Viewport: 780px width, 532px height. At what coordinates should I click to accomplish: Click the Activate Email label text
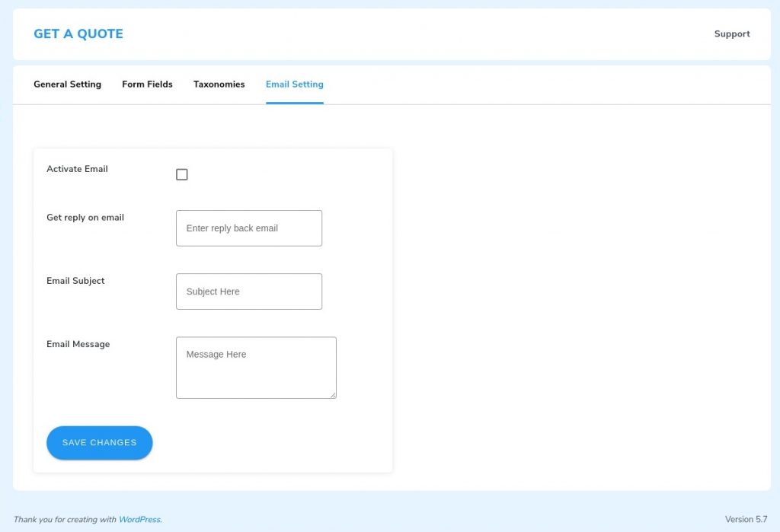(77, 169)
